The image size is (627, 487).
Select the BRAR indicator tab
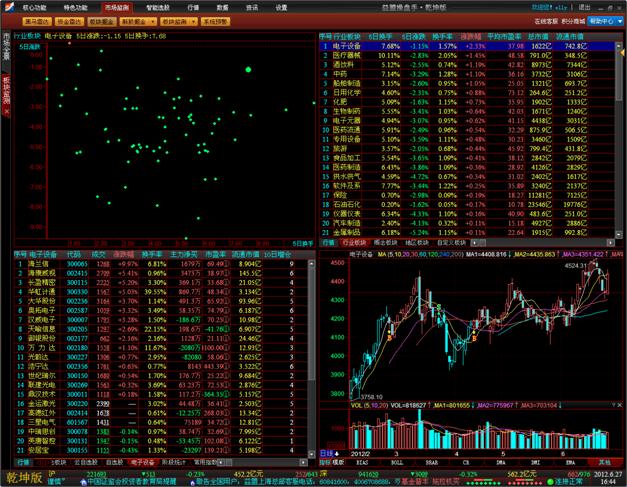coord(431,463)
